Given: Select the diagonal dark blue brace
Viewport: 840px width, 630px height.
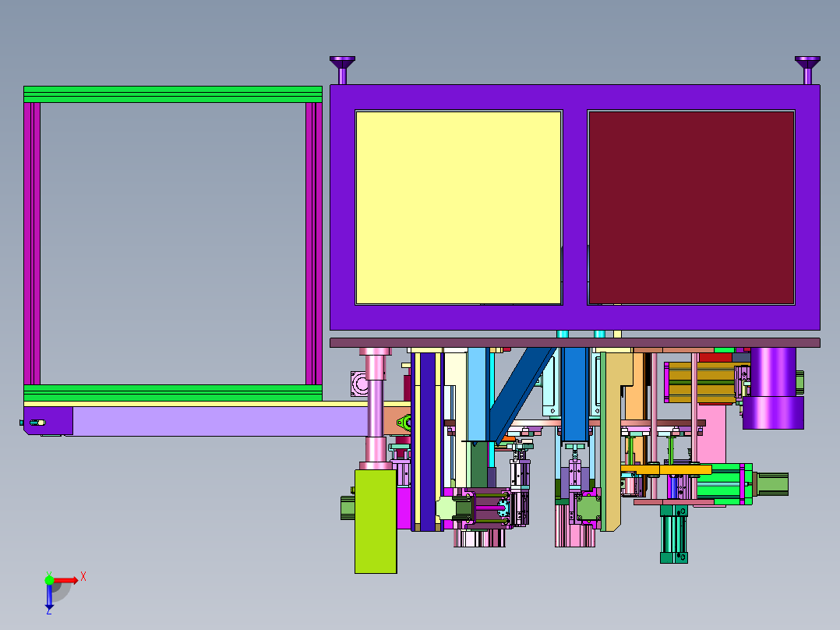Looking at the screenshot, I should 521,397.
